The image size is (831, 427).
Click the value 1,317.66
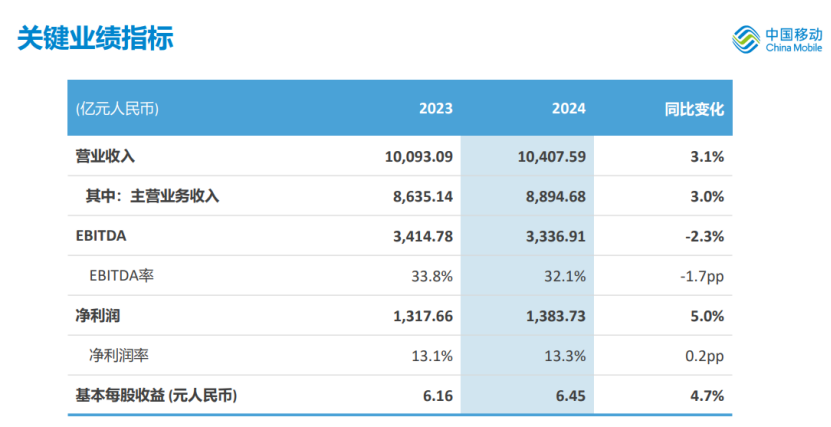pyautogui.click(x=423, y=316)
